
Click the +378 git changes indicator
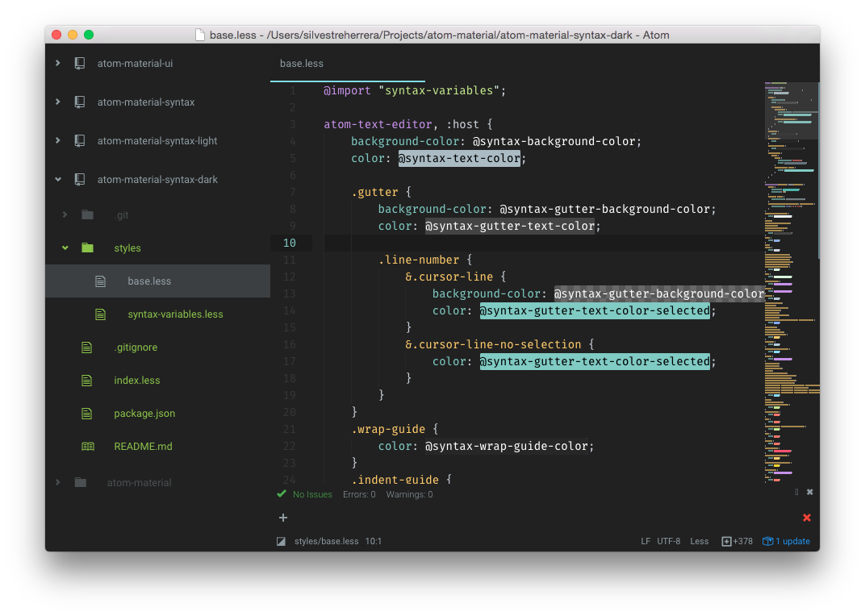click(742, 542)
